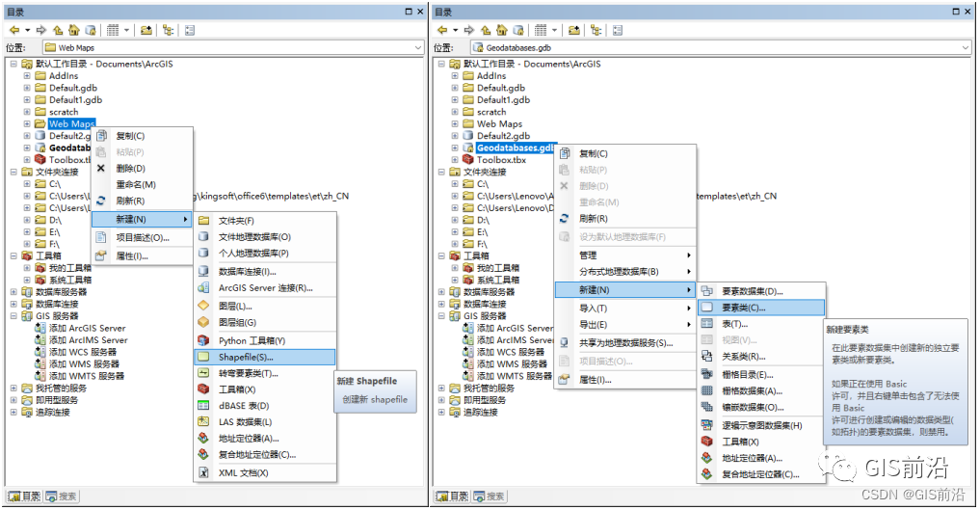Toggle the tree view icon in right catalog toolbar

coord(596,30)
